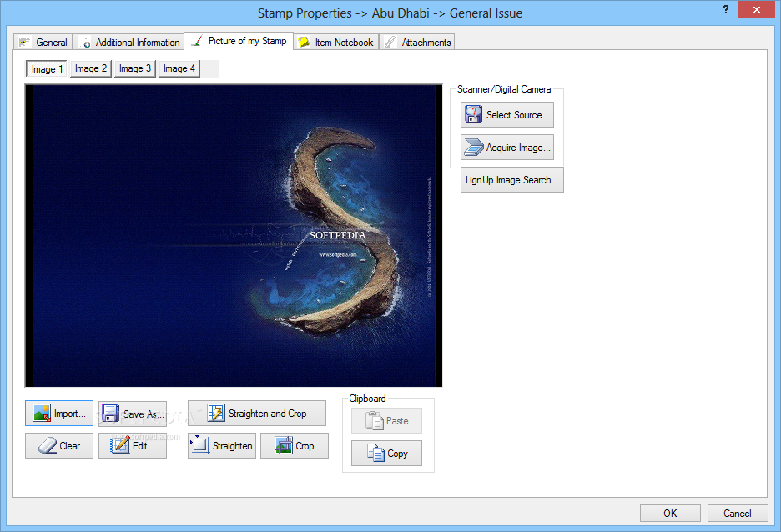Click the Select Source... label
The height and width of the screenshot is (532, 781).
tap(518, 115)
